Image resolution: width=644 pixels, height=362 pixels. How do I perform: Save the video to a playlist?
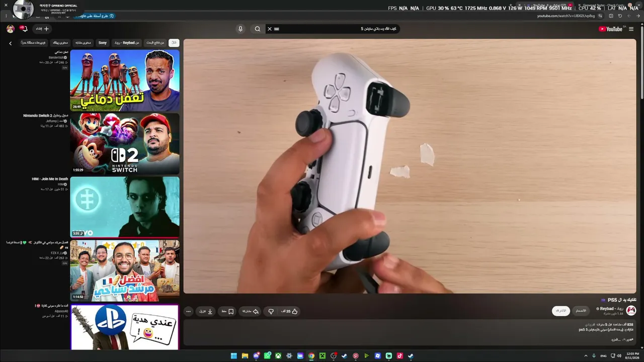(x=227, y=311)
